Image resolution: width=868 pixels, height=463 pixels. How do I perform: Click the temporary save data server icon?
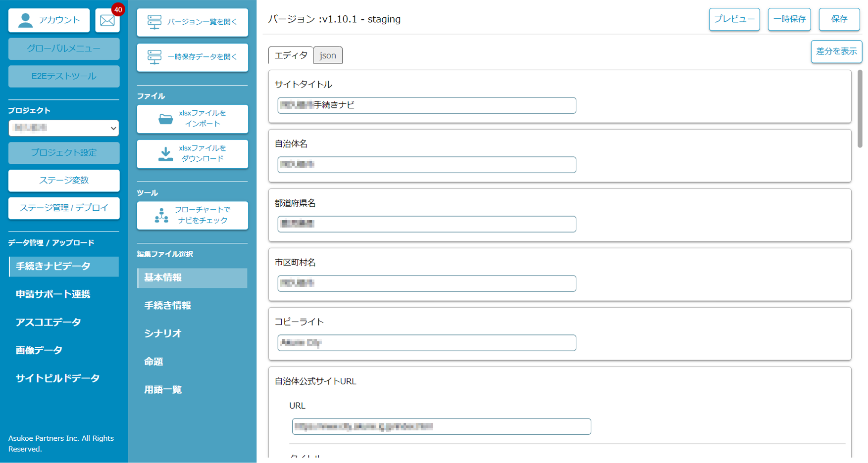154,57
